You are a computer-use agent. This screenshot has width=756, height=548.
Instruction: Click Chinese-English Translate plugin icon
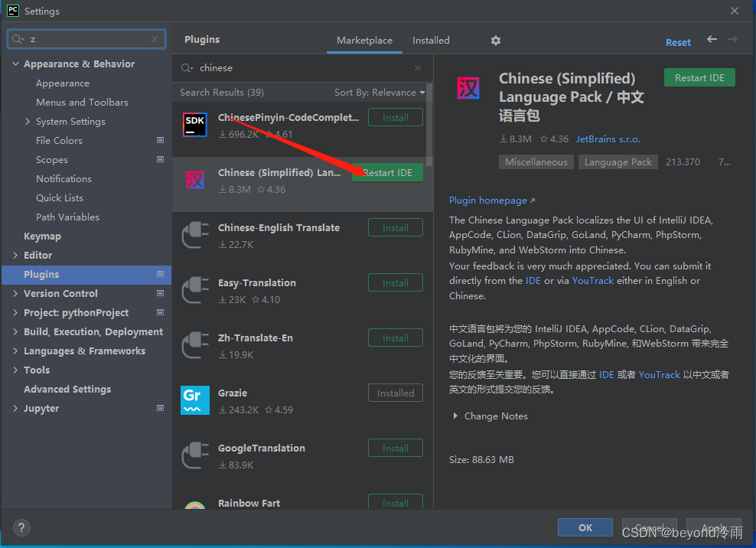coord(195,235)
